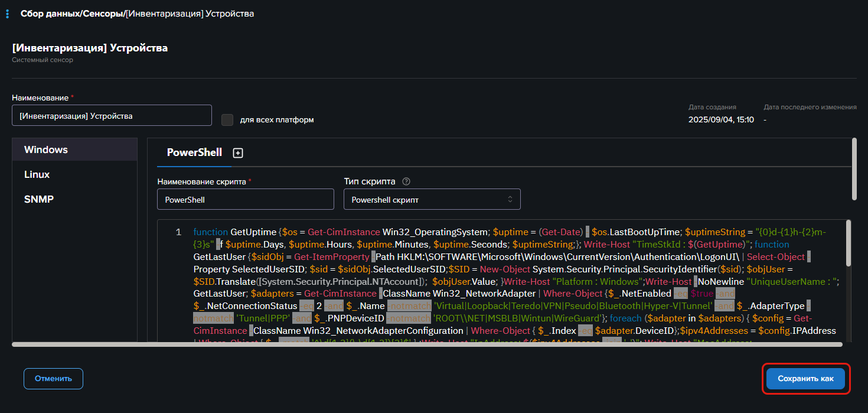The image size is (868, 413).
Task: Switch to the Linux platform tab
Action: [37, 175]
